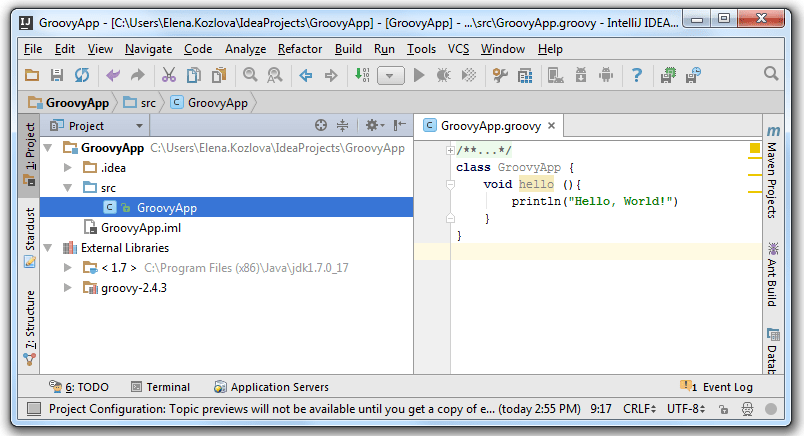This screenshot has height=436, width=804.
Task: Open the Application Servers tool window
Action: (271, 387)
